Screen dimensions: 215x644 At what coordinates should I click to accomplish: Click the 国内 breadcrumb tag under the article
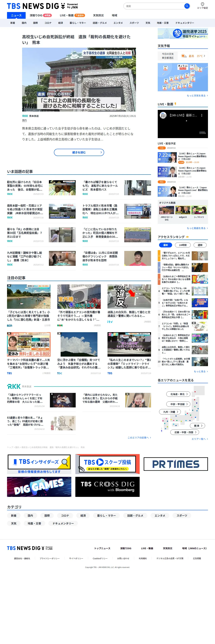(x=24, y=120)
